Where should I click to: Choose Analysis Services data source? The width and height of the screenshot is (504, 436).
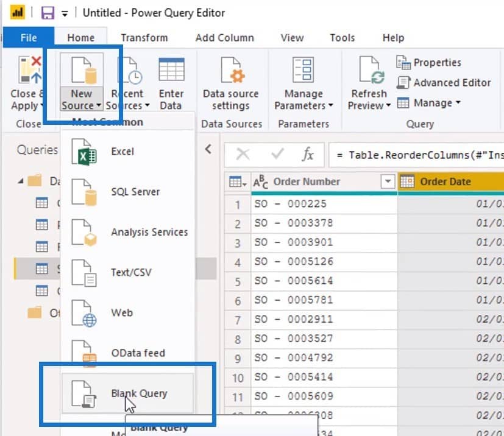point(127,232)
